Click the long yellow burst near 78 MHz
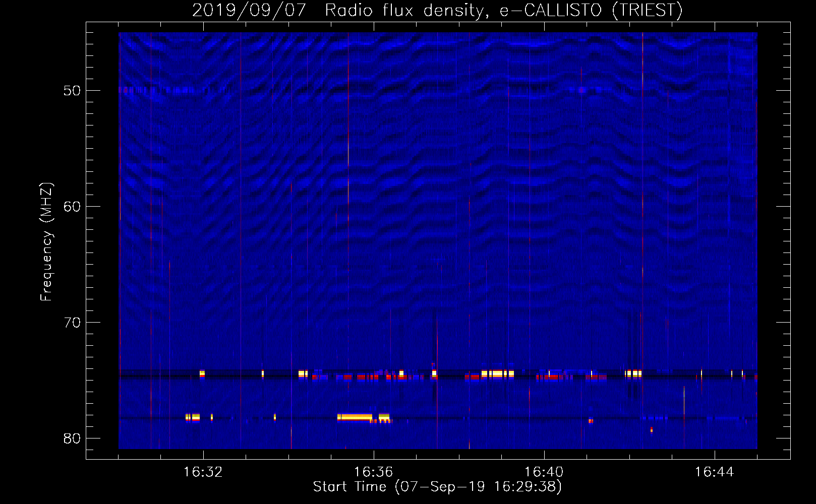Screen dimensions: 816x504 click(x=355, y=417)
